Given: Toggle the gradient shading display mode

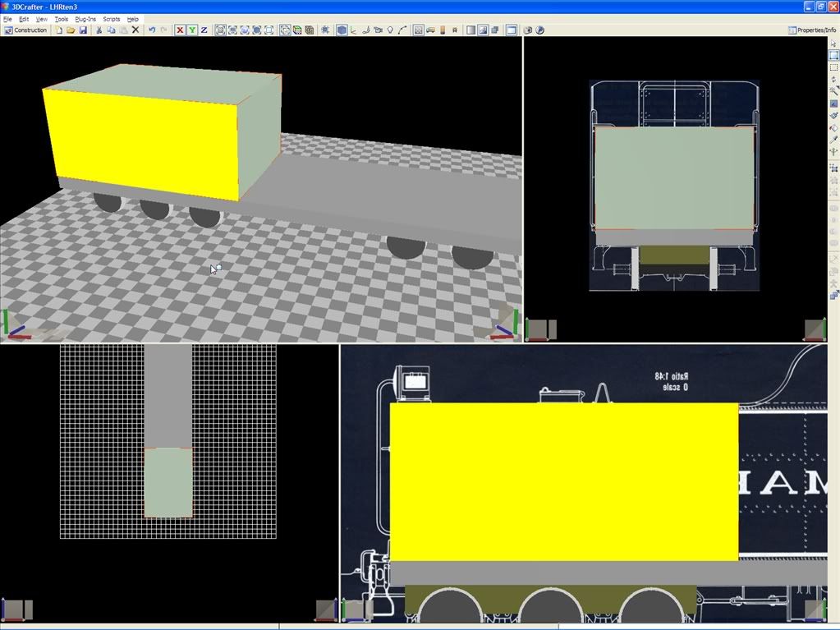Looking at the screenshot, I should 470,30.
